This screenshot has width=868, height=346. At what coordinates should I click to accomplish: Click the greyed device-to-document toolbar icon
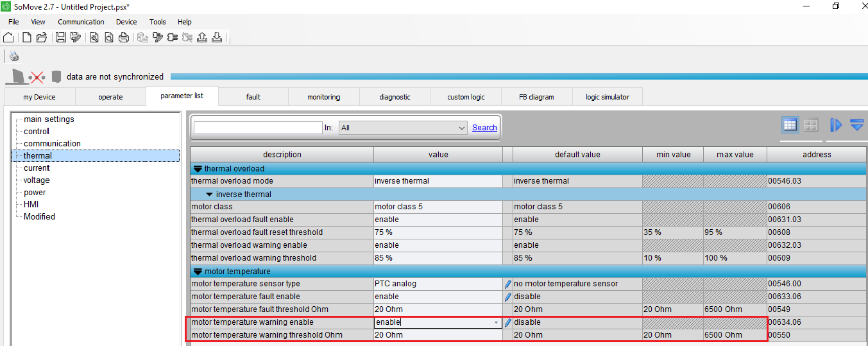(x=142, y=37)
